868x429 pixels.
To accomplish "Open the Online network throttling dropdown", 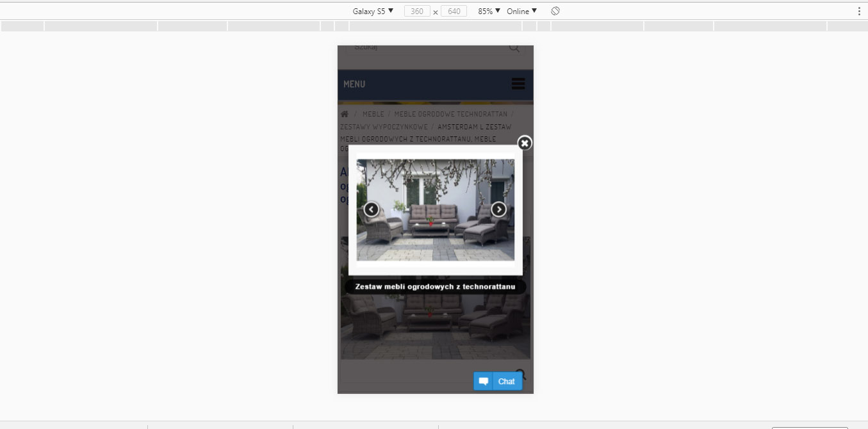I will click(x=521, y=11).
